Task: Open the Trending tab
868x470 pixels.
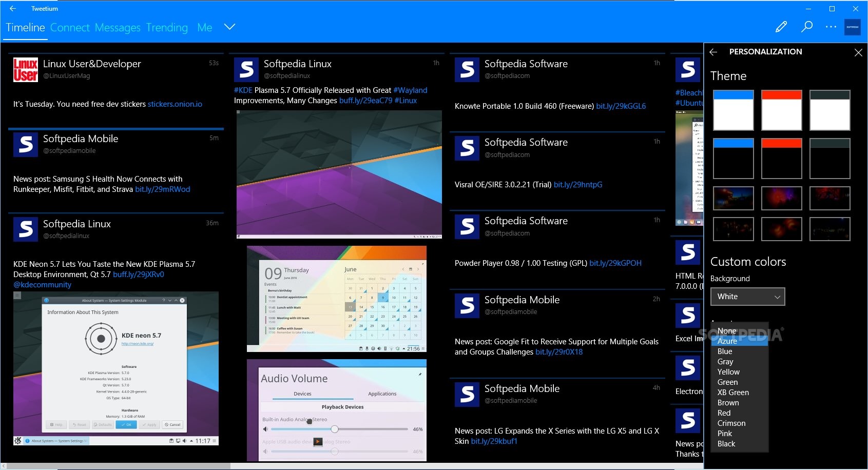Action: point(167,28)
